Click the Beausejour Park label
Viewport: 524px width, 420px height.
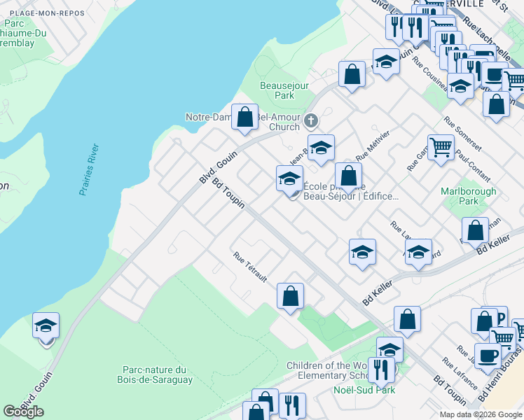coord(284,90)
